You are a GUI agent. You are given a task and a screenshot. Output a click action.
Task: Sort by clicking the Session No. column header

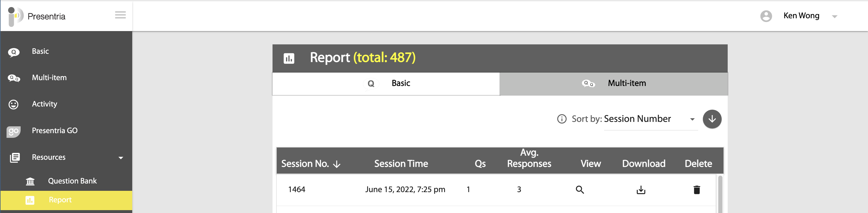click(x=311, y=164)
